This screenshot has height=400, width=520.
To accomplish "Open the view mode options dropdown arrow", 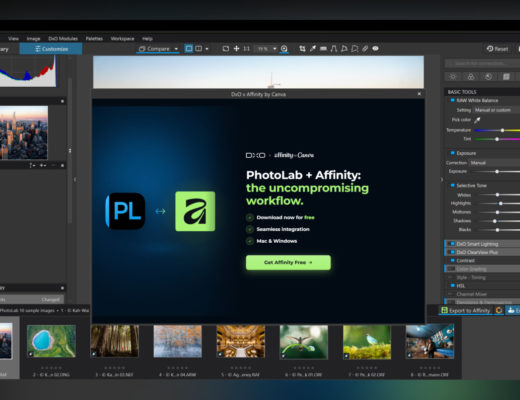I will [207, 49].
